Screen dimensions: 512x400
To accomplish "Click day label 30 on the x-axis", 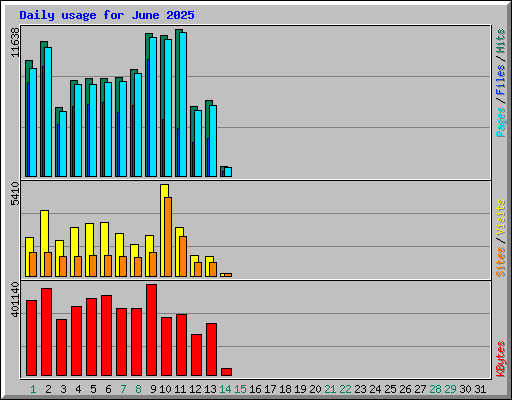I will point(465,389).
